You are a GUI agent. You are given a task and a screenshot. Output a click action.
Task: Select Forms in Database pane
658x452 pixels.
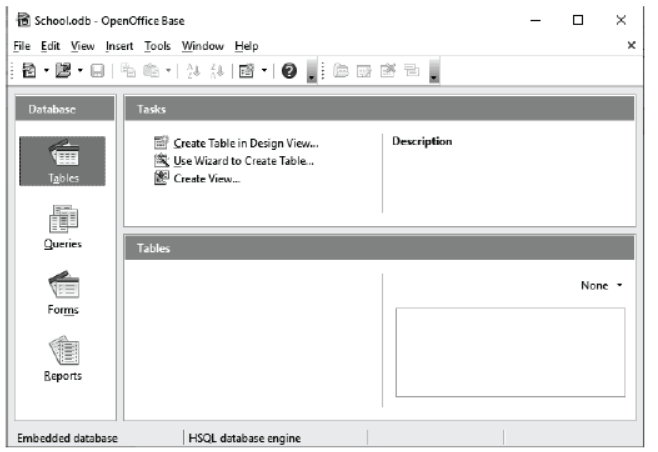click(x=63, y=293)
